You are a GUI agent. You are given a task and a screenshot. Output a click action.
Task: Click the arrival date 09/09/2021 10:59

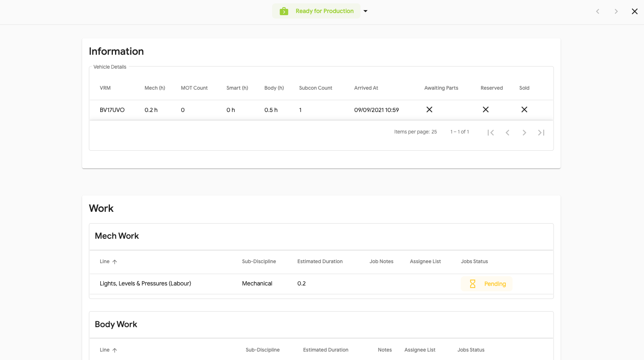point(377,110)
